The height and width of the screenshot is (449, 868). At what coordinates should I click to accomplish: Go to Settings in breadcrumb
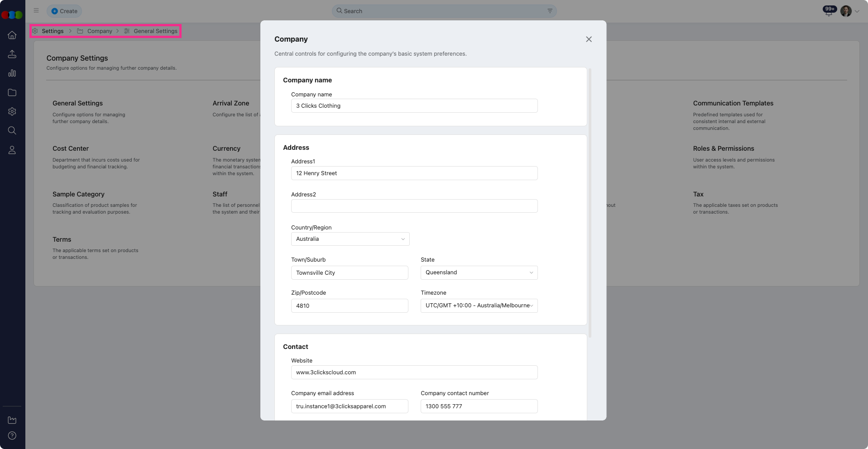[53, 31]
